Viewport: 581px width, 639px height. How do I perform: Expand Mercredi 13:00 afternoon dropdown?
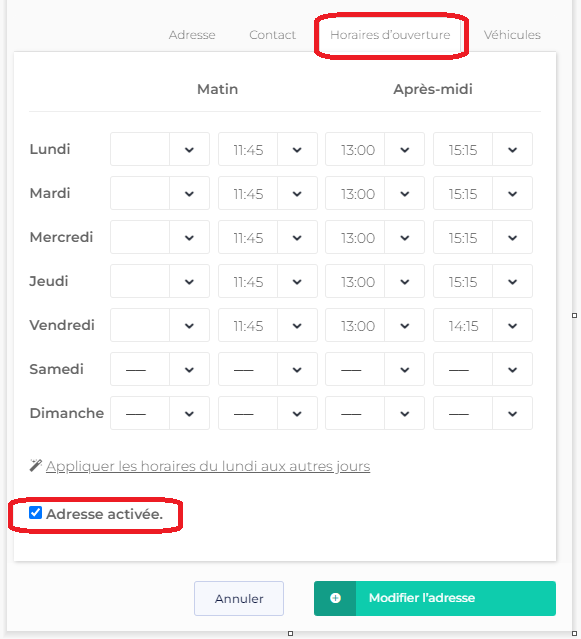point(404,237)
